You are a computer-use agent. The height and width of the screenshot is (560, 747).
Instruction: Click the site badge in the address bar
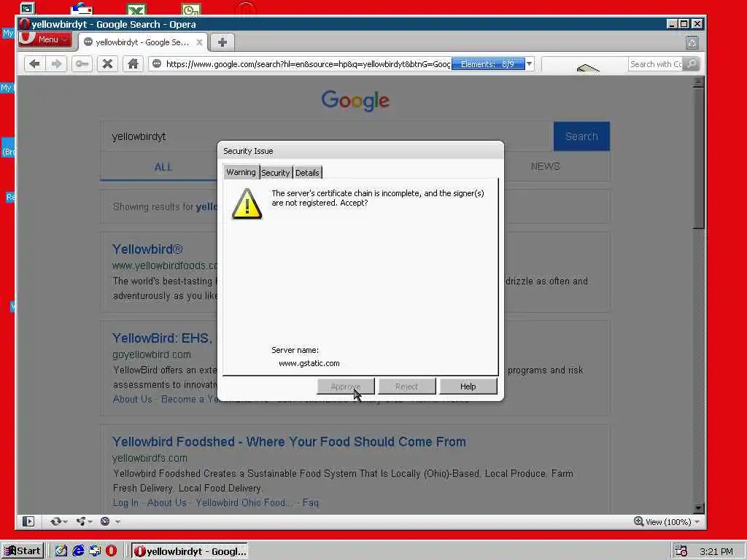(157, 64)
